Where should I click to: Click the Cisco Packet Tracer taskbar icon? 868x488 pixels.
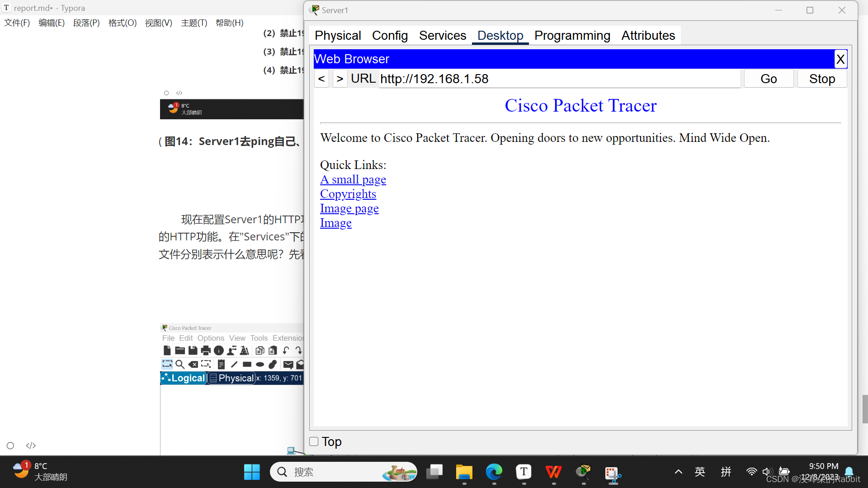coord(582,471)
